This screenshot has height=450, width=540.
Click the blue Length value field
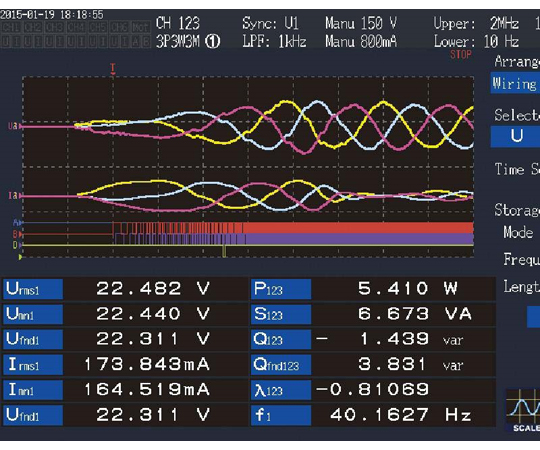coord(533,317)
